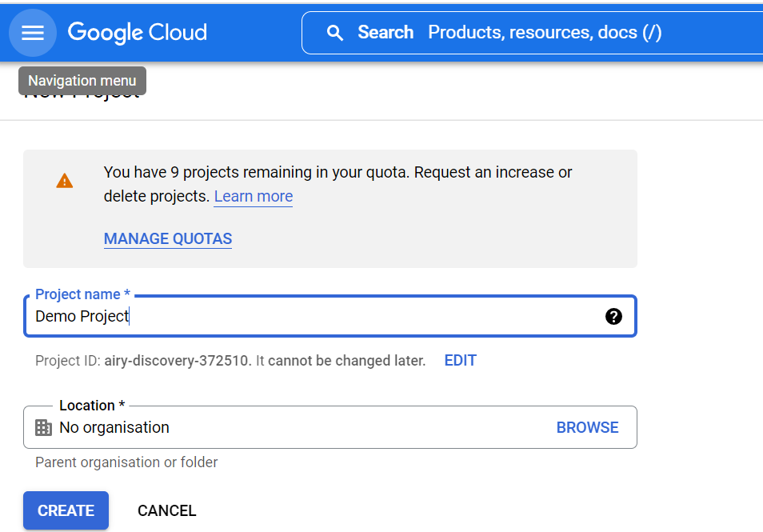Focus the Products, resources, docs search bar
Viewport: 763px width, 532px height.
pyautogui.click(x=544, y=33)
